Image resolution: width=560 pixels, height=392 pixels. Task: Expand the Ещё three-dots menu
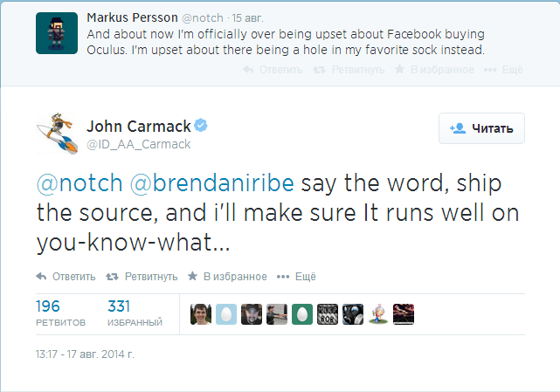point(282,277)
